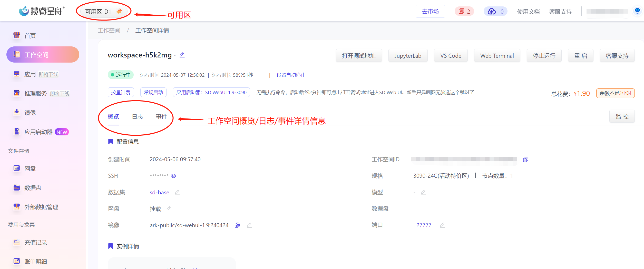Launch JupyterLab button
Image resolution: width=644 pixels, height=269 pixels.
pos(408,56)
